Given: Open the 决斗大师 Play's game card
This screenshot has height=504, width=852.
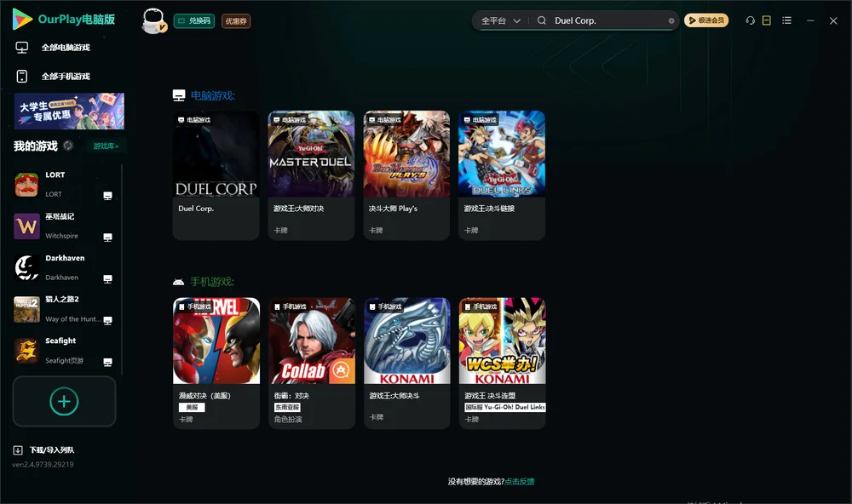Looking at the screenshot, I should pos(406,175).
